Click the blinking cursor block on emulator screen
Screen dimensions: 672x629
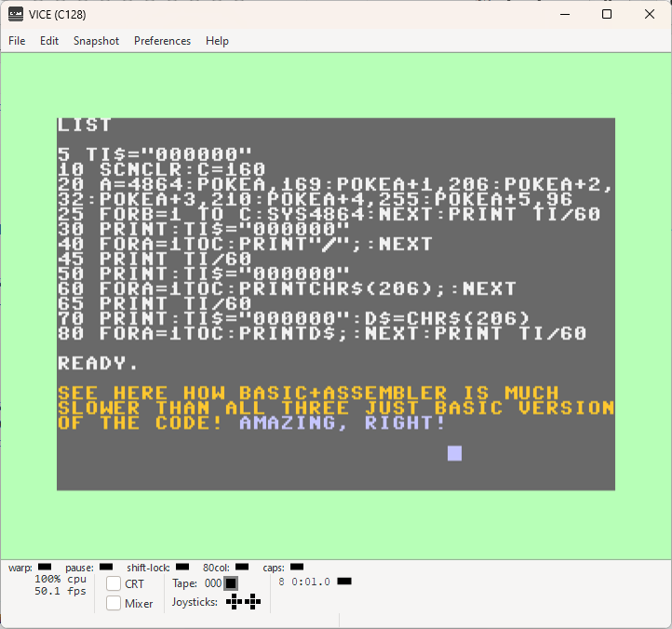[455, 453]
